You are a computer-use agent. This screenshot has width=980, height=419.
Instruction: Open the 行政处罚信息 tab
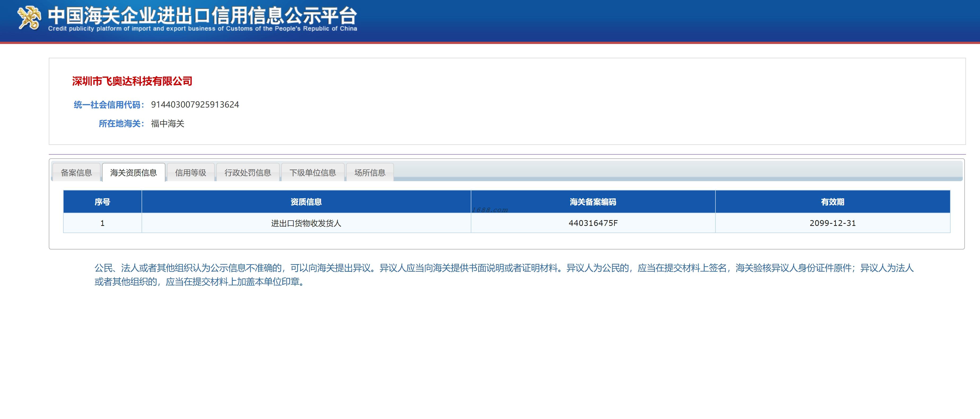(248, 173)
